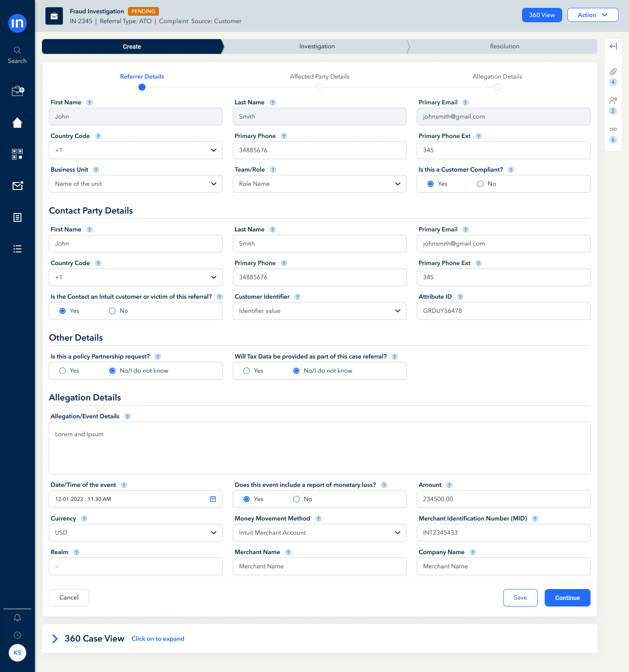Expand the 360 Case View section
The image size is (629, 672).
55,639
